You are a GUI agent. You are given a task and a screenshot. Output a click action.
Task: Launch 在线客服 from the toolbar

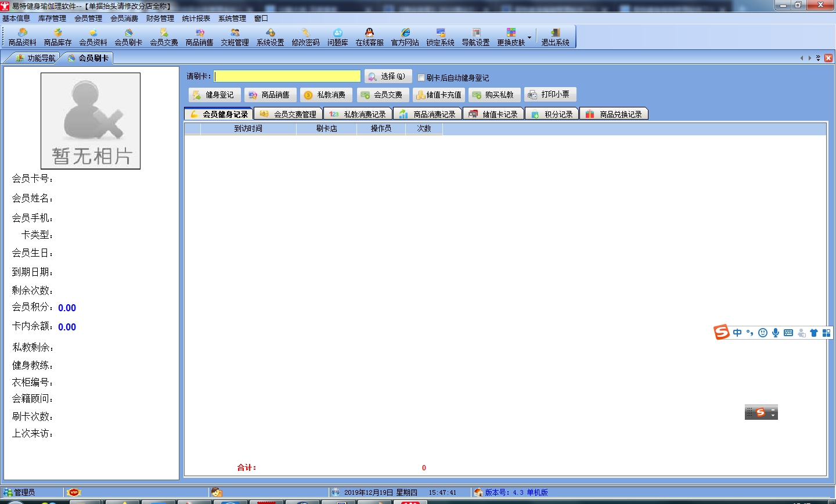pyautogui.click(x=370, y=37)
